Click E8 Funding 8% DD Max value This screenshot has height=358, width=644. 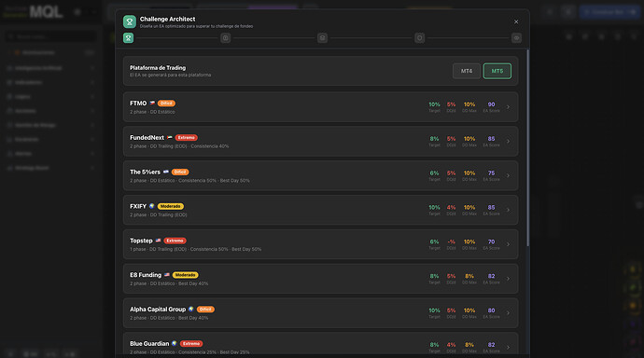pos(469,276)
